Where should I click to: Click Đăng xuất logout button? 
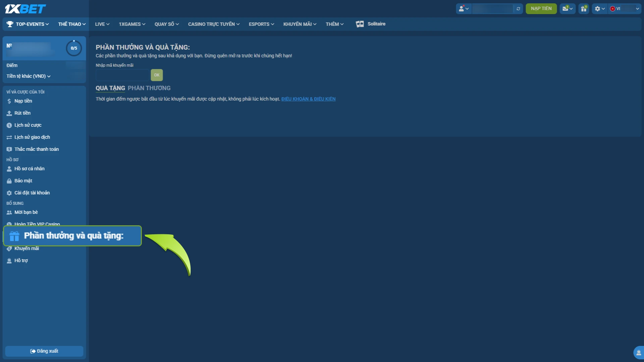[44, 351]
